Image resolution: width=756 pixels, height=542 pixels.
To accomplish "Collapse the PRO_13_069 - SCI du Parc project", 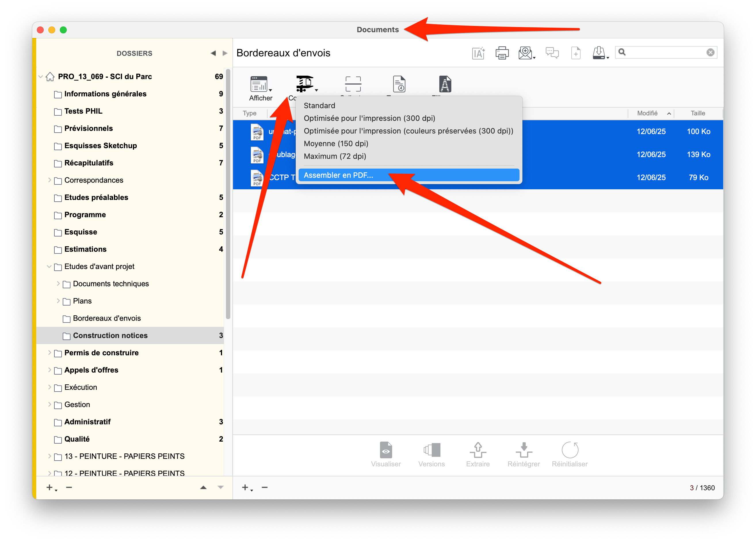I will (x=41, y=77).
